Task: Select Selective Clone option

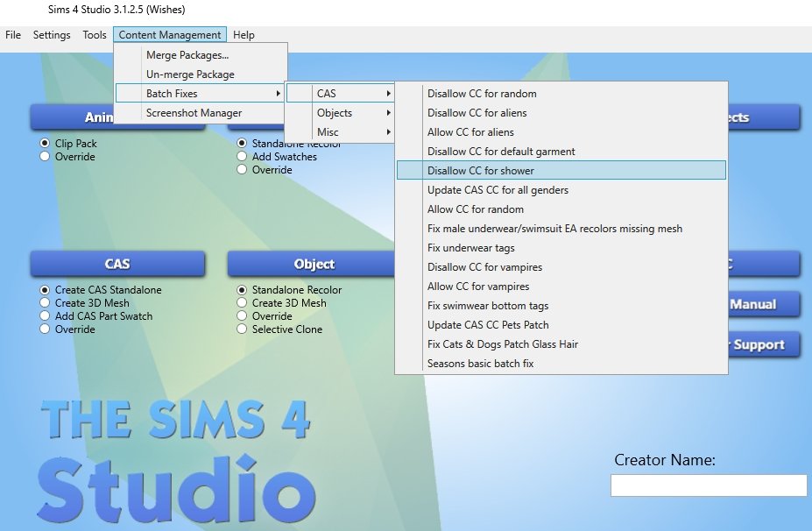Action: pyautogui.click(x=242, y=329)
